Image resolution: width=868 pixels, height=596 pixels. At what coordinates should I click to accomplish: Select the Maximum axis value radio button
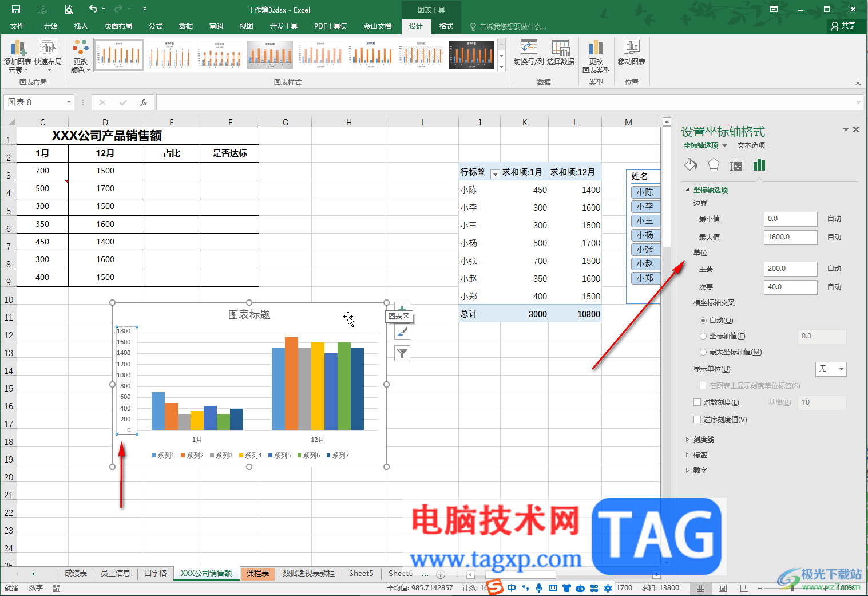coord(703,352)
